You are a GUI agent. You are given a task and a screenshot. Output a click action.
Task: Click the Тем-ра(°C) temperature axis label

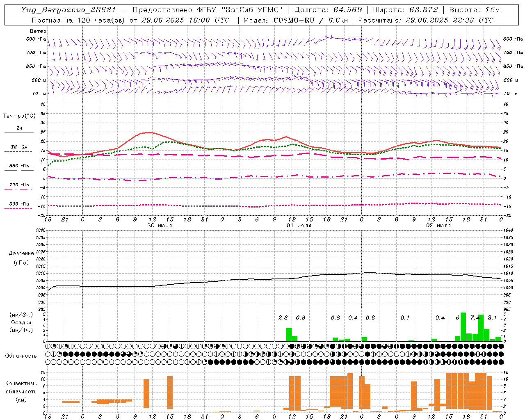(19, 116)
